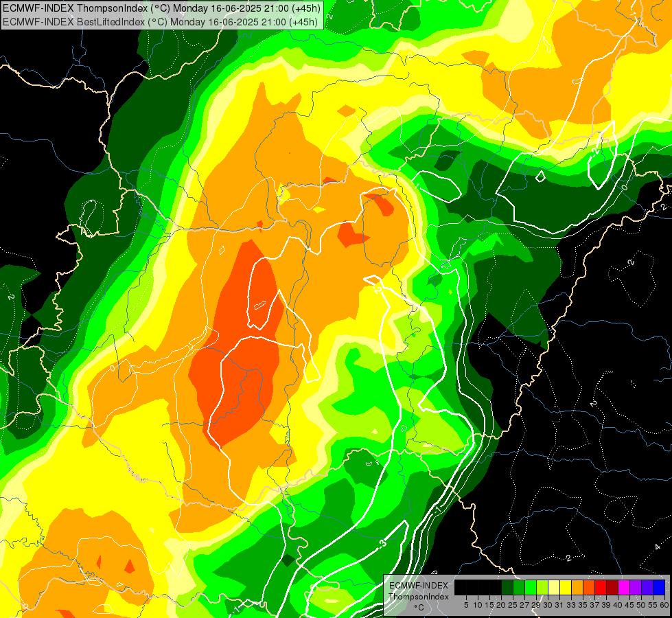Click the legend scale value '10'

click(478, 605)
